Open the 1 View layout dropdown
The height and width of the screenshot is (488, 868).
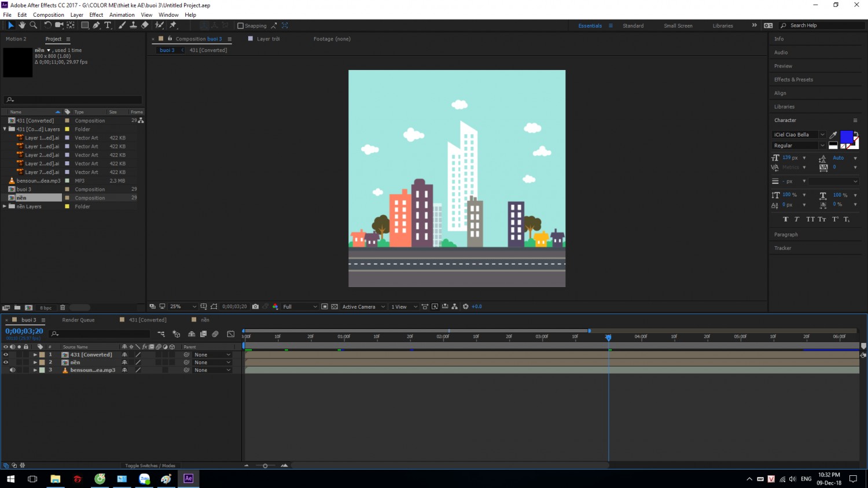(x=404, y=306)
